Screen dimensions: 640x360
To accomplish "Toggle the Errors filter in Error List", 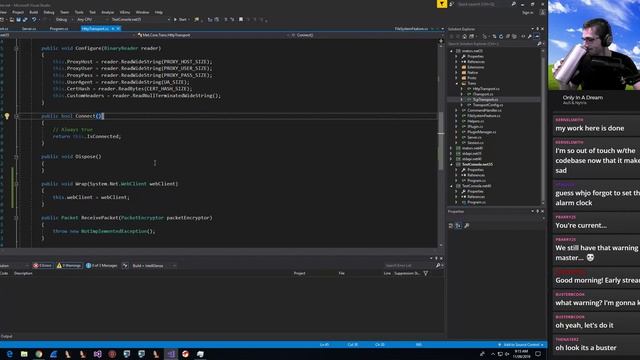I will pos(42,266).
